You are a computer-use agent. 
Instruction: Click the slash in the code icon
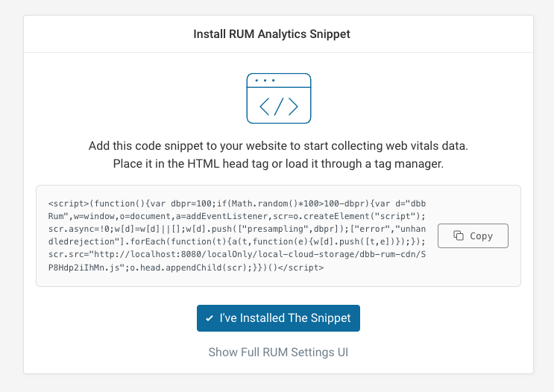pyautogui.click(x=278, y=106)
